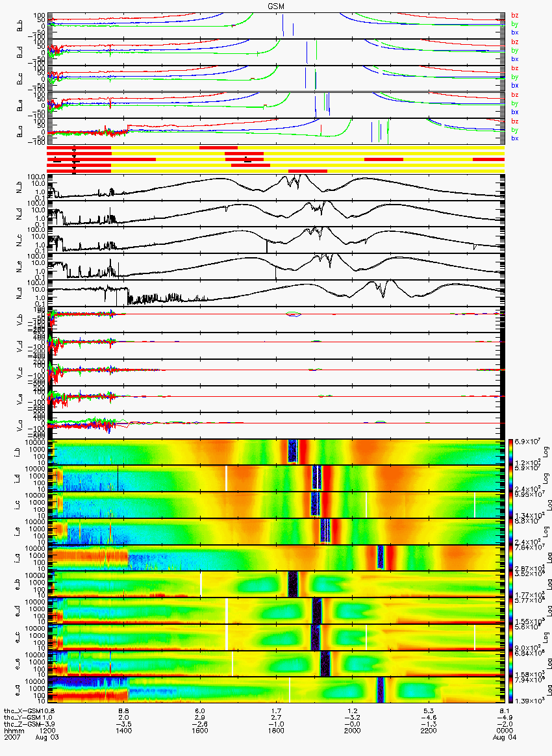The image size is (552, 756).
Task: Click the 7.64×10^7 color scale maximum
Action: coord(529,548)
